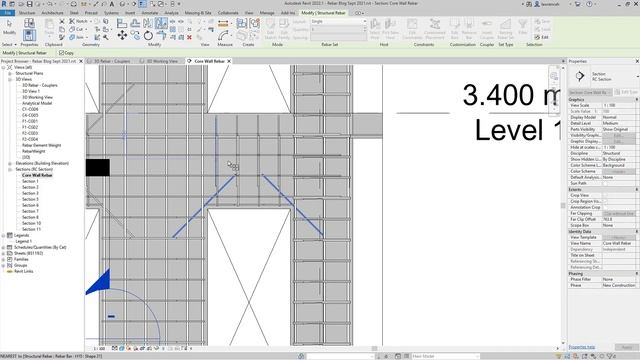
Task: Expand the Structural Plans node
Action: 10,73
